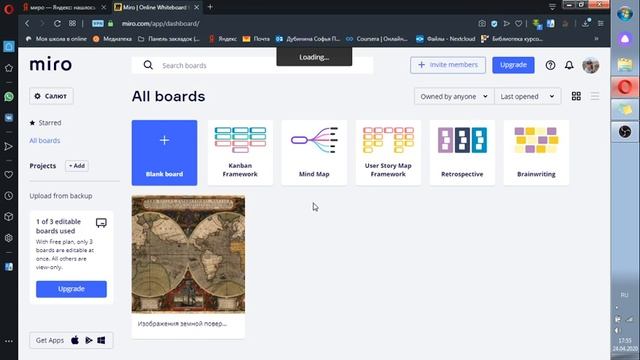Open the speed dial grid icon

(72, 24)
